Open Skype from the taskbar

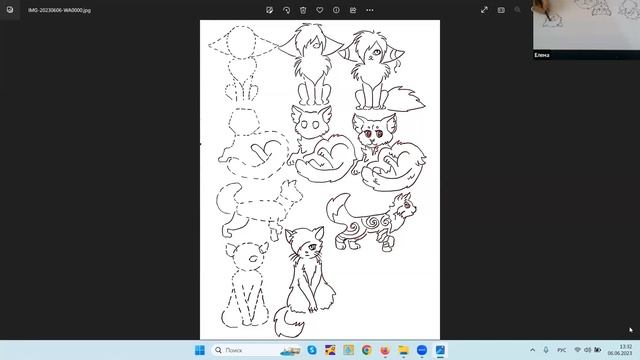point(312,350)
